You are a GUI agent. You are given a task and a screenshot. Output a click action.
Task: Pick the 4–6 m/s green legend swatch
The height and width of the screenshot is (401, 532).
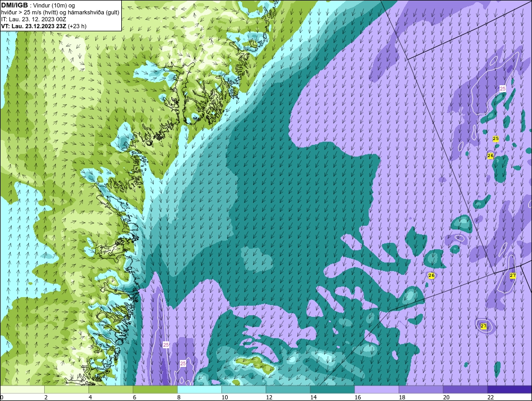coord(111,389)
